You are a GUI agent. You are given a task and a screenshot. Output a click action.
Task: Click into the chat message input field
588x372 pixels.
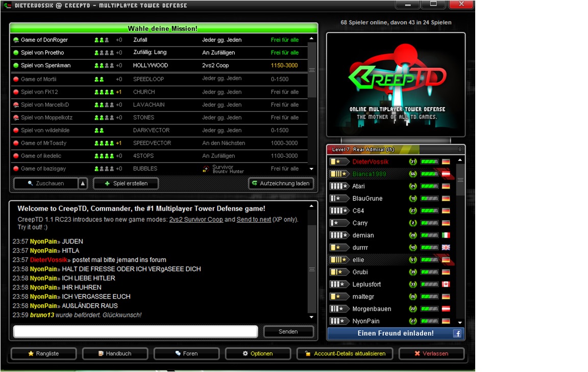click(135, 332)
